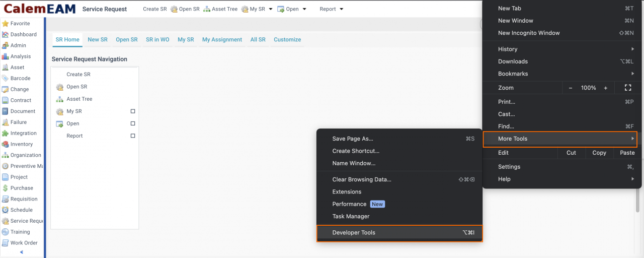Viewport: 644px width, 258px height.
Task: Decrease zoom with the minus button
Action: (x=571, y=88)
